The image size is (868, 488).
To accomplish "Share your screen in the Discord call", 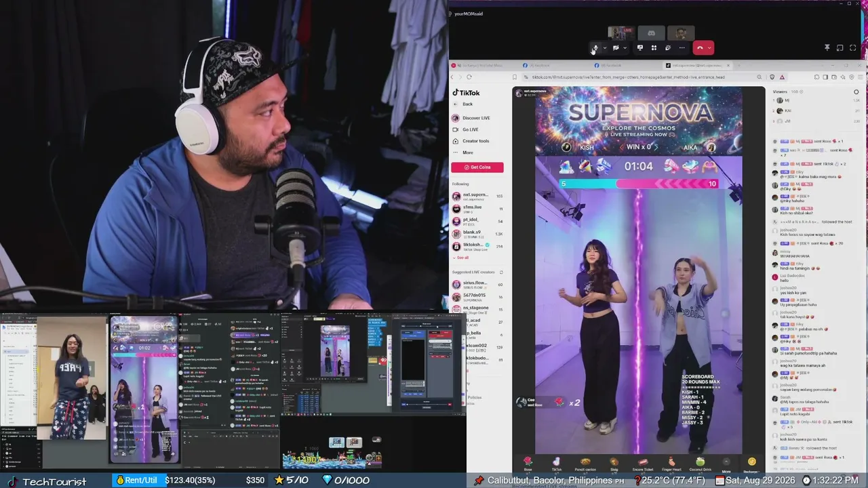I will point(639,48).
